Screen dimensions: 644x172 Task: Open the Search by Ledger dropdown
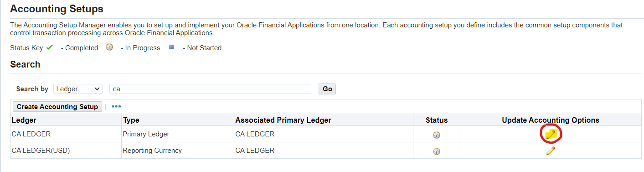point(78,89)
